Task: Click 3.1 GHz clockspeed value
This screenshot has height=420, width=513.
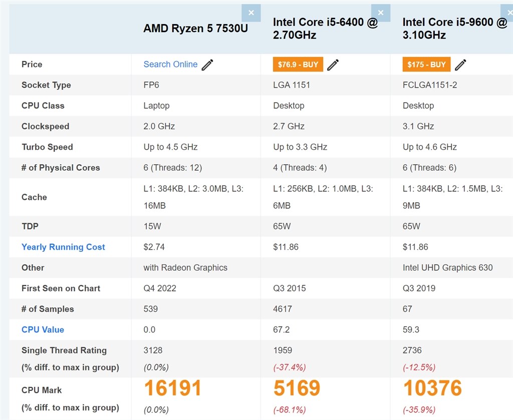Action: [x=418, y=126]
